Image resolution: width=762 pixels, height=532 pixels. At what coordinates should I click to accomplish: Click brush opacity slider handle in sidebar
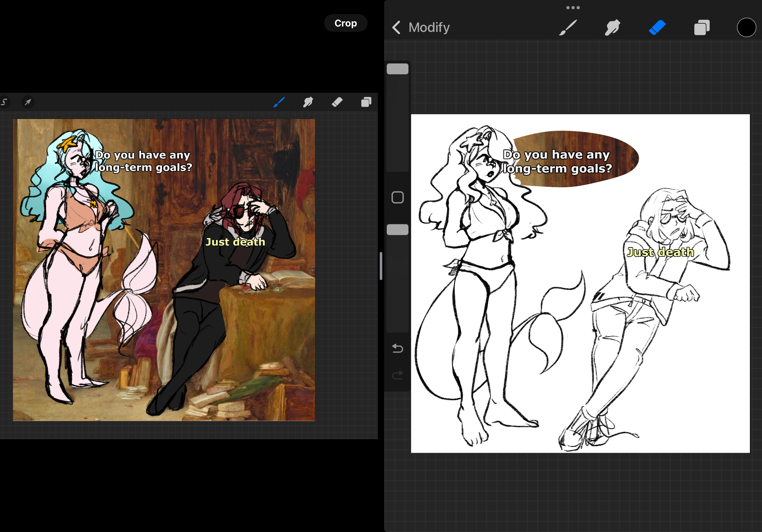(398, 230)
